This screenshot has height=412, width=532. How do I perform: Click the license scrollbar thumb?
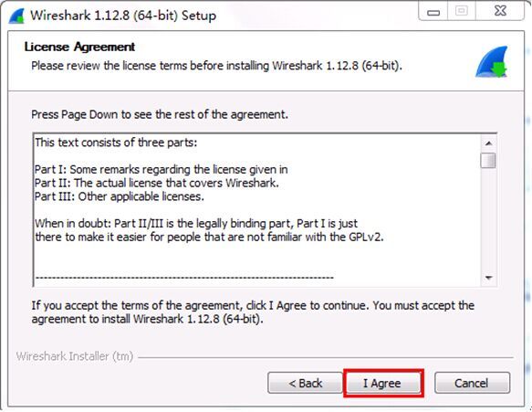coord(488,160)
